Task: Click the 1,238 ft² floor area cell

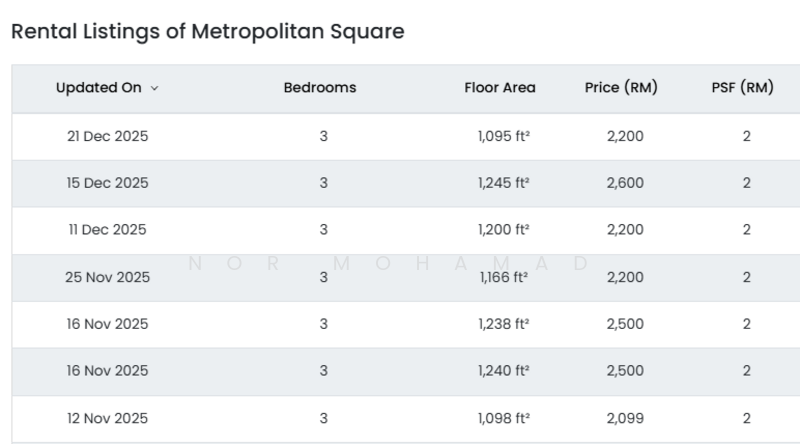Action: pyautogui.click(x=503, y=324)
